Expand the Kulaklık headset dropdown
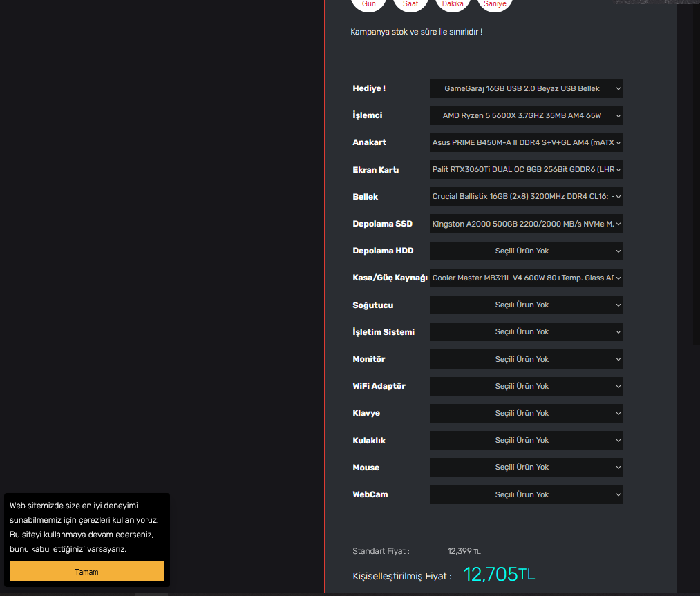 pyautogui.click(x=527, y=440)
